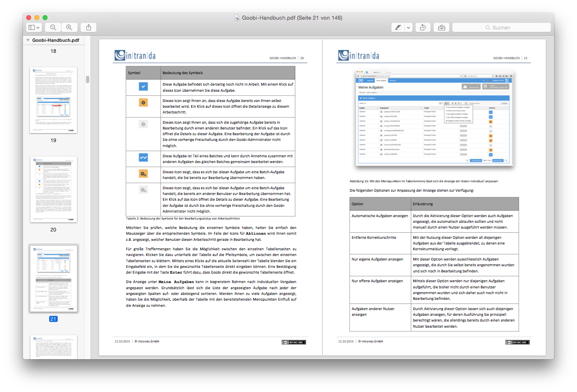Click the sidebar scrollbar handle
577x392 pixels.
(88, 79)
